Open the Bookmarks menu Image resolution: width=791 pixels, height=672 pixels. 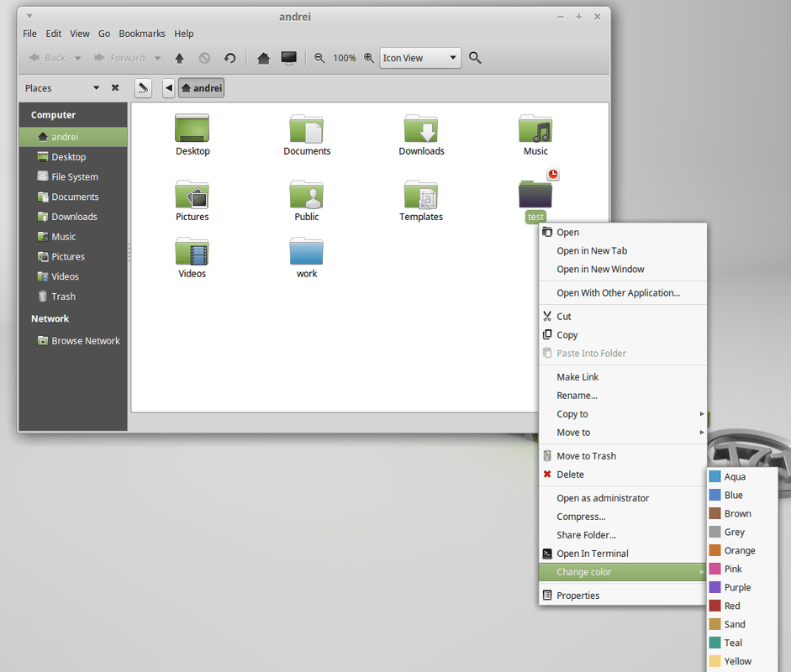tap(141, 34)
